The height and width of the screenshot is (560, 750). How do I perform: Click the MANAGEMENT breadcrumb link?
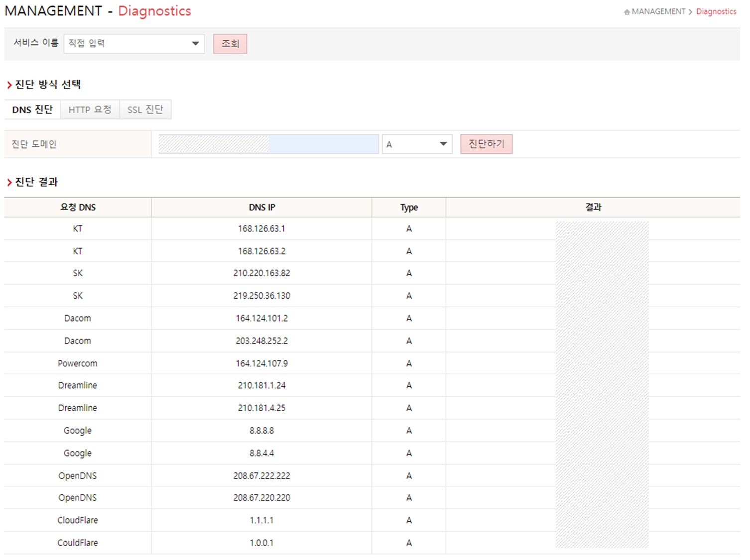pos(658,11)
